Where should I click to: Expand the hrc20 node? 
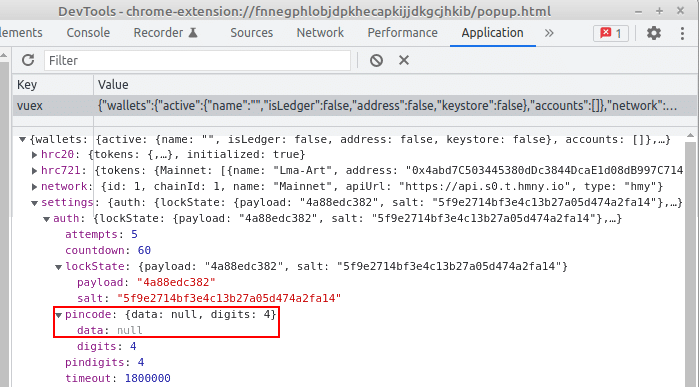[x=34, y=155]
